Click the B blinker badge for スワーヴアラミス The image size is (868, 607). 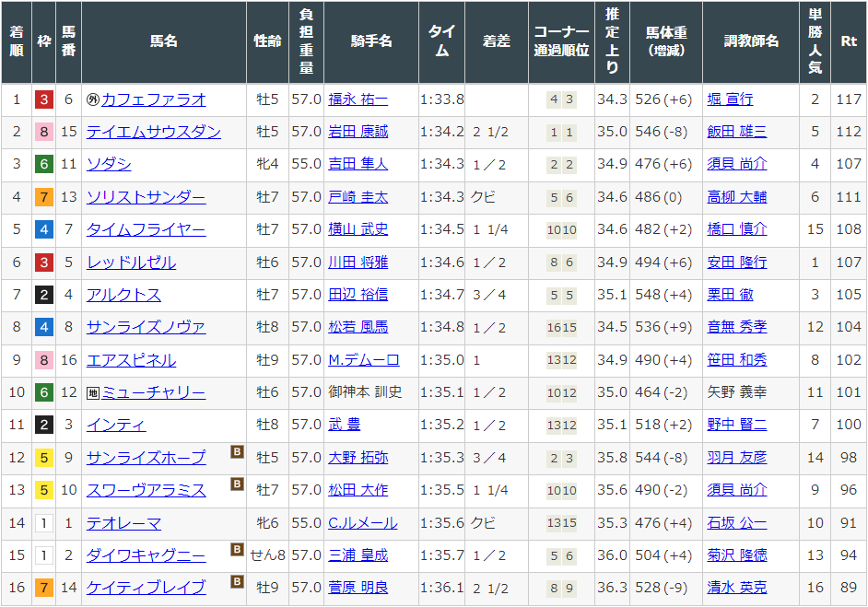point(237,484)
